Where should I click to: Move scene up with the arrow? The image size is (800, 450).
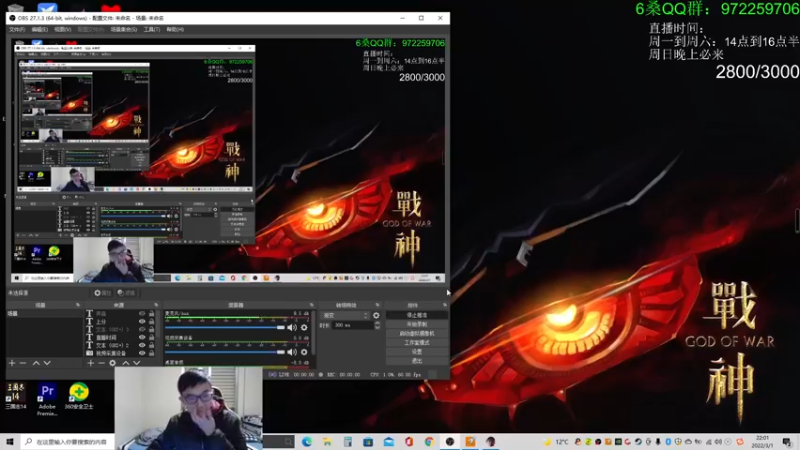[x=36, y=363]
